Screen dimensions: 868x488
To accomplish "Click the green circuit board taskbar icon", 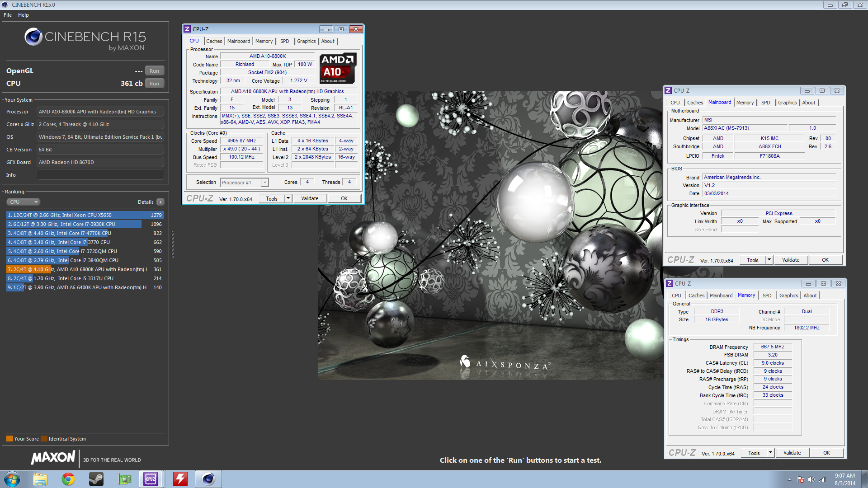I will pyautogui.click(x=124, y=479).
